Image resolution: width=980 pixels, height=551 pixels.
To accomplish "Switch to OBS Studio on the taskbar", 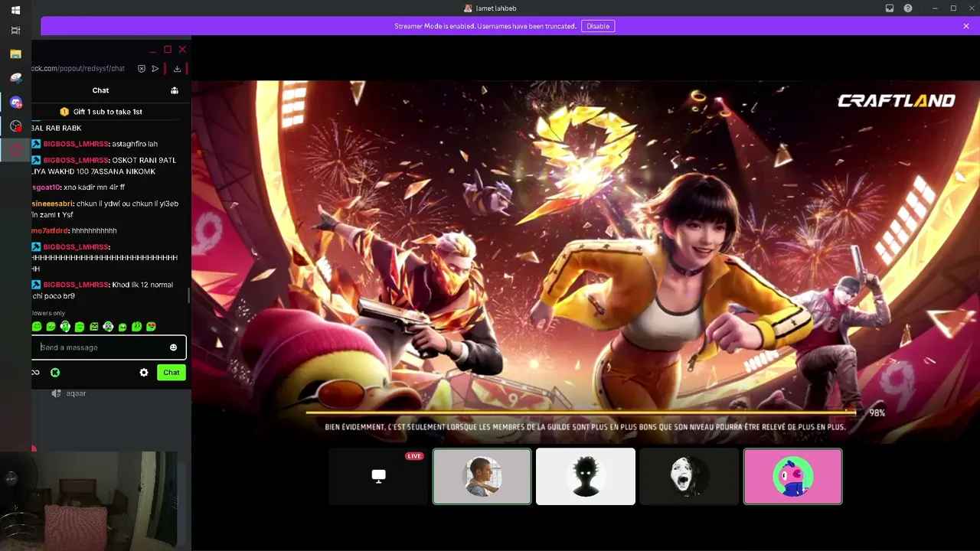I will (x=15, y=126).
